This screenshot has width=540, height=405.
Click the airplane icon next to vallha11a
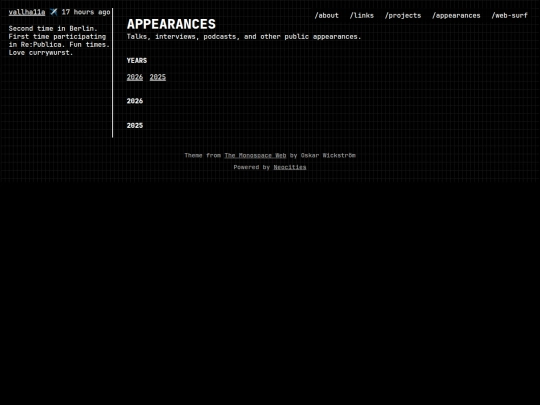coord(54,12)
